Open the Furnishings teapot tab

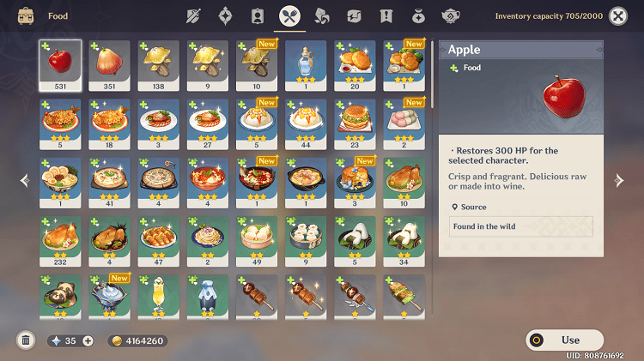[450, 16]
